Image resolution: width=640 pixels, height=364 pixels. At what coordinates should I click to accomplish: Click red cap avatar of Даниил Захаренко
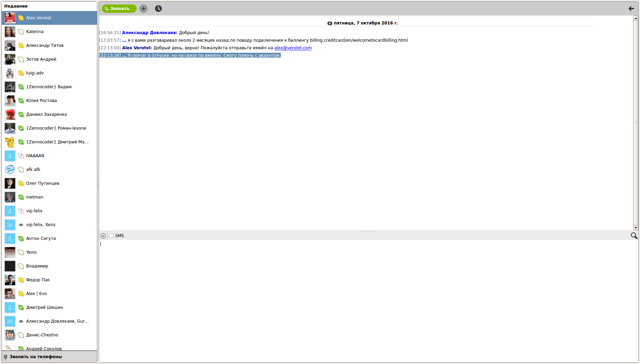[x=10, y=114]
